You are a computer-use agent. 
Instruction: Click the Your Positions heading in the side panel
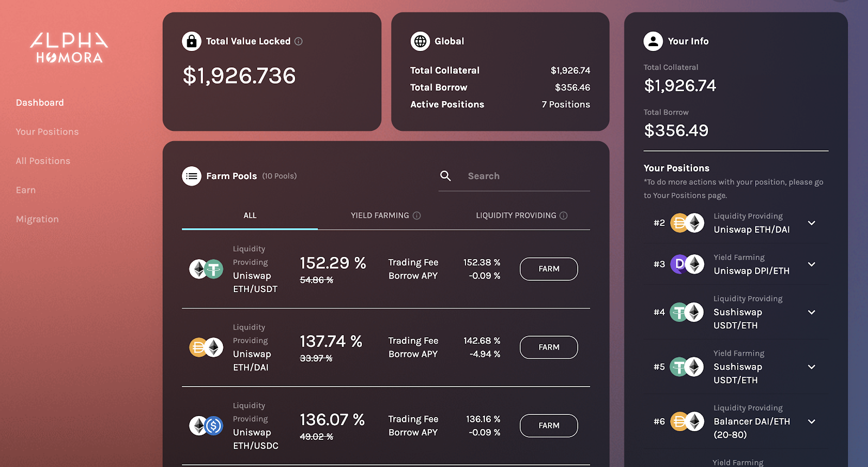pyautogui.click(x=676, y=168)
